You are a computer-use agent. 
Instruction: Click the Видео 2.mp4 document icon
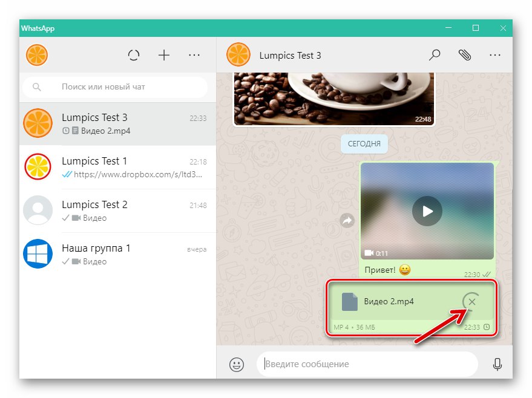pos(349,301)
